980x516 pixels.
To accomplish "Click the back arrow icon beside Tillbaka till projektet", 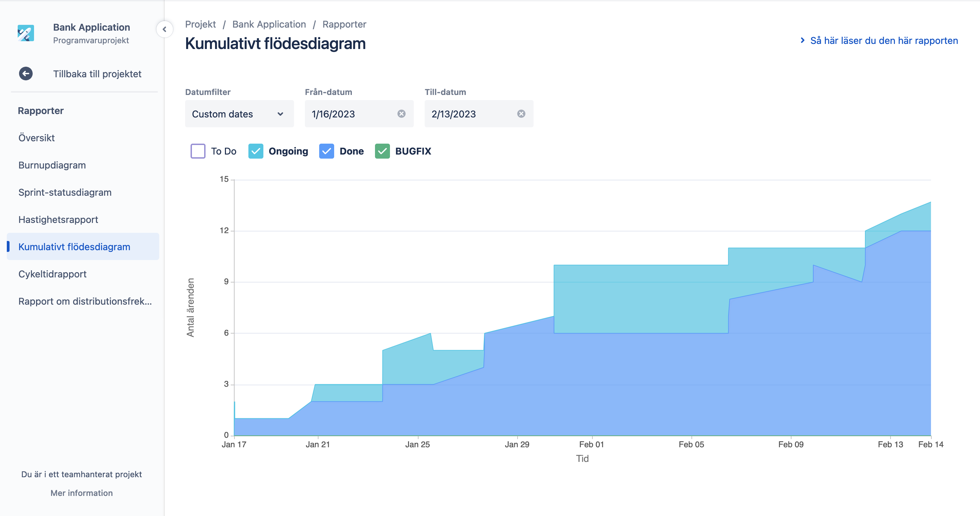I will click(26, 74).
